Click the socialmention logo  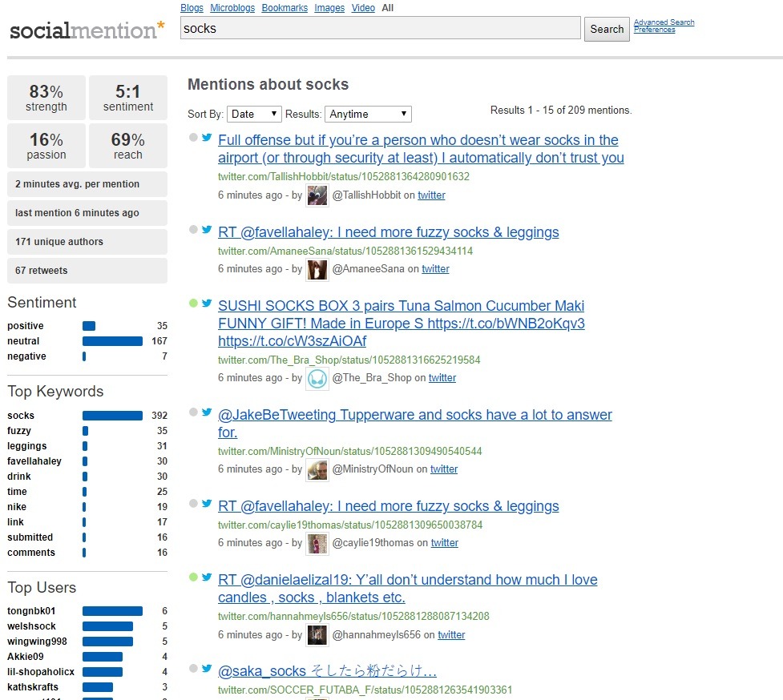click(x=87, y=30)
